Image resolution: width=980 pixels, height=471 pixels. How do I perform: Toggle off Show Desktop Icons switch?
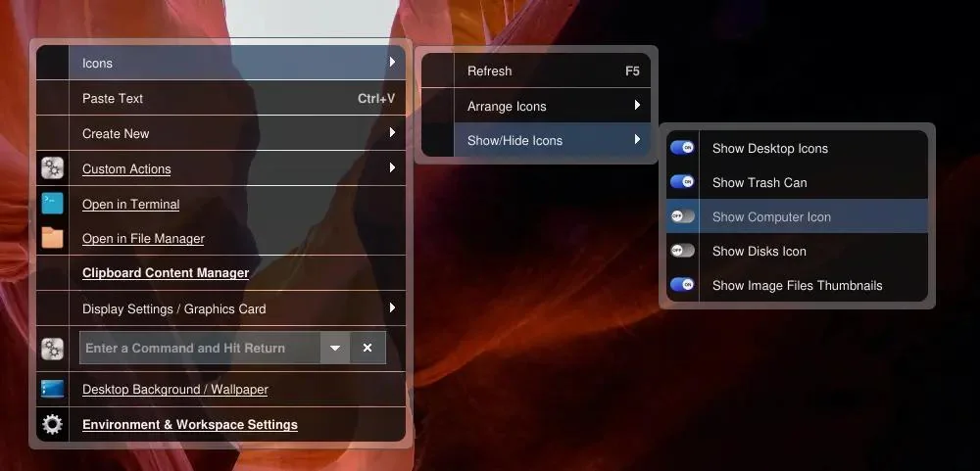682,148
